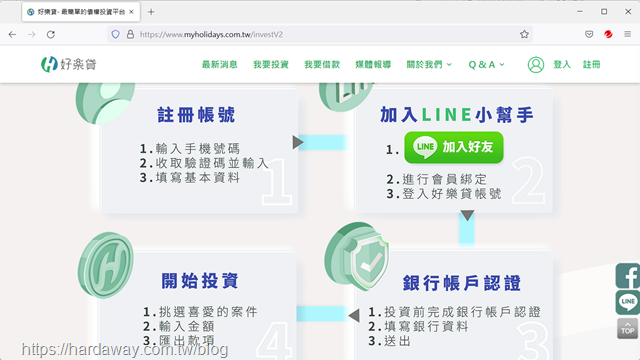The width and height of the screenshot is (640, 360).
Task: Go back using the browser back arrow
Action: tap(12, 35)
